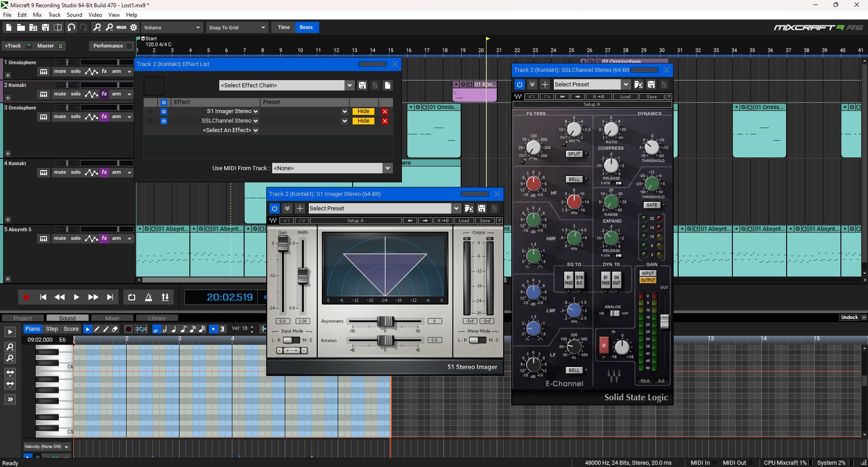The height and width of the screenshot is (467, 868).
Task: Toggle the metronome icon
Action: click(x=148, y=297)
